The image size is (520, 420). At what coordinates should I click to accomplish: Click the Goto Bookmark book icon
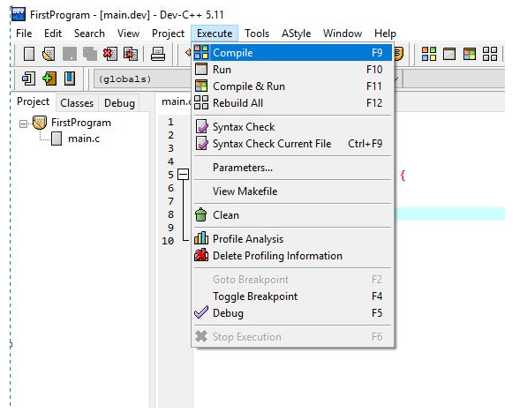pyautogui.click(x=70, y=79)
